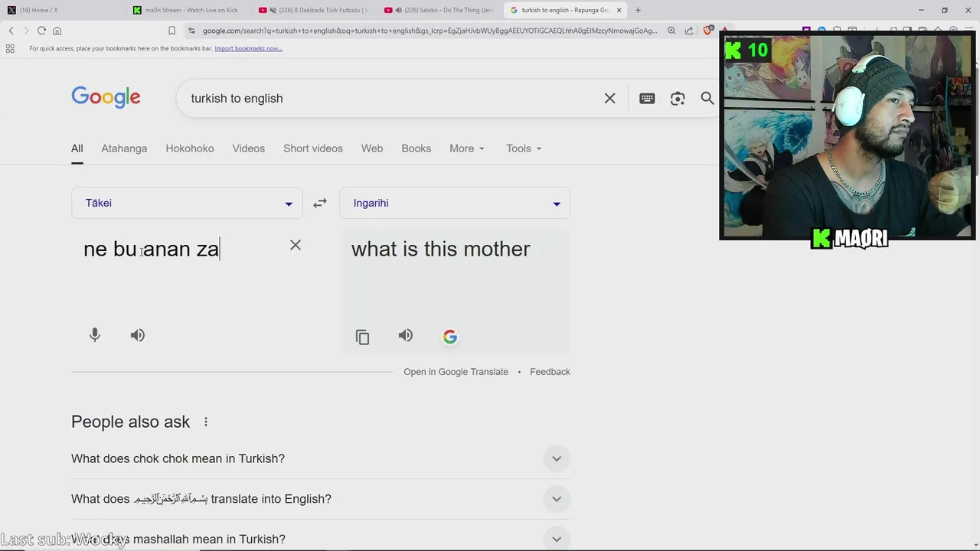
Task: Go back using the browser back arrow
Action: 11,31
